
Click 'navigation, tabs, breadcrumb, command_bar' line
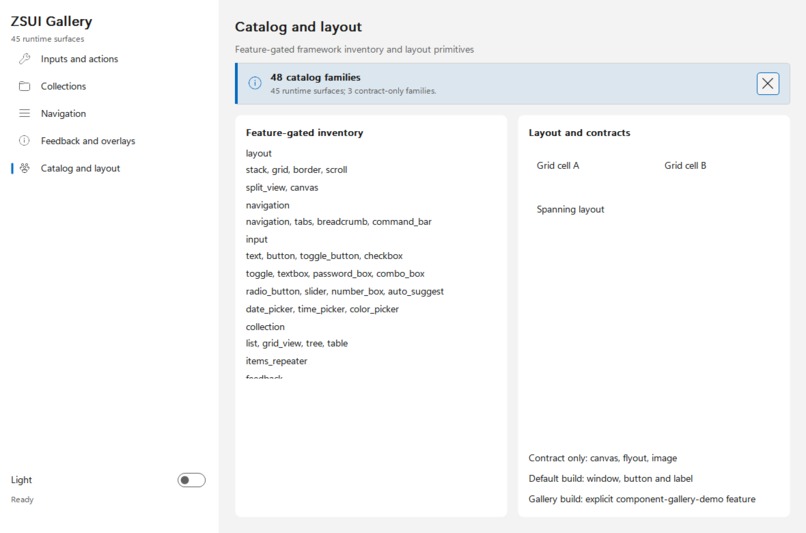click(x=338, y=222)
